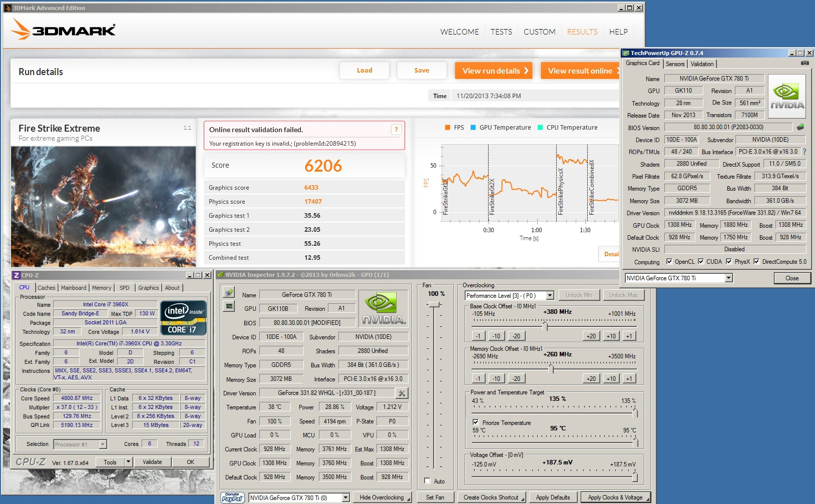Adjust the Fan speed vertical slider

coord(435,304)
